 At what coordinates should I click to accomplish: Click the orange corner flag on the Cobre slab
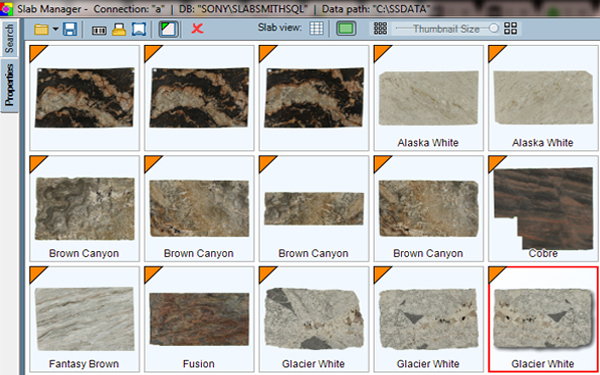click(496, 162)
